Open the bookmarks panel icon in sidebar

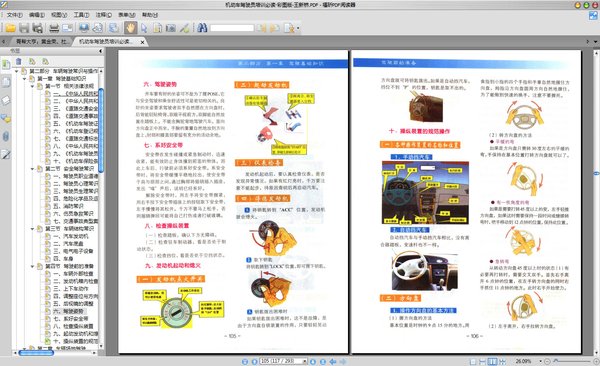[6, 64]
